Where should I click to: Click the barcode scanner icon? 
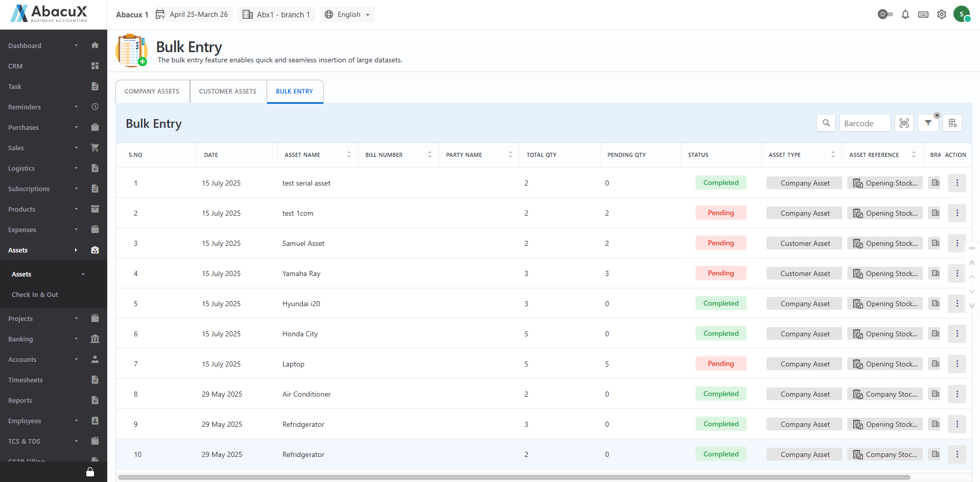tap(904, 123)
